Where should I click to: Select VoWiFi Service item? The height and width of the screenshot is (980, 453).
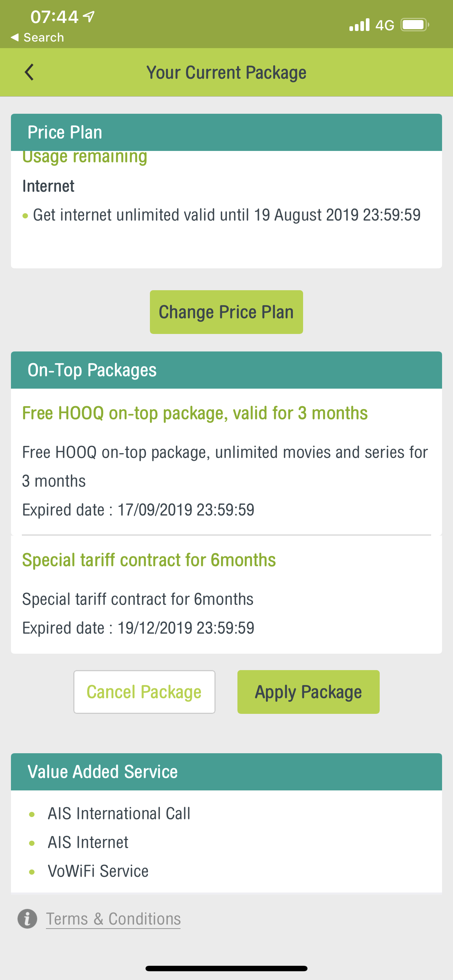tap(98, 871)
